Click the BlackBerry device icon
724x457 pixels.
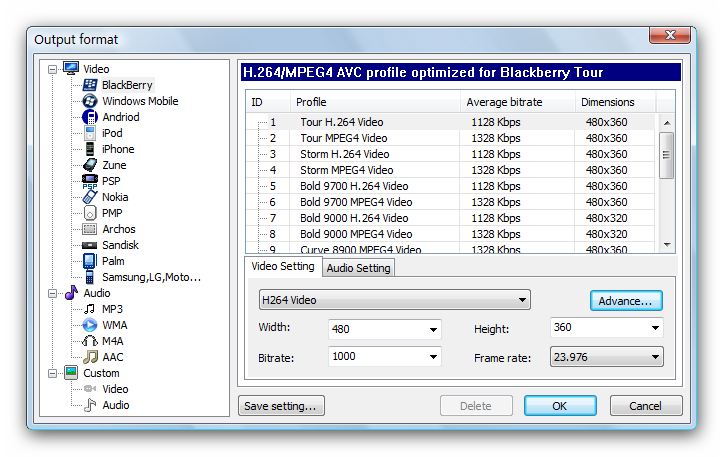(x=90, y=85)
